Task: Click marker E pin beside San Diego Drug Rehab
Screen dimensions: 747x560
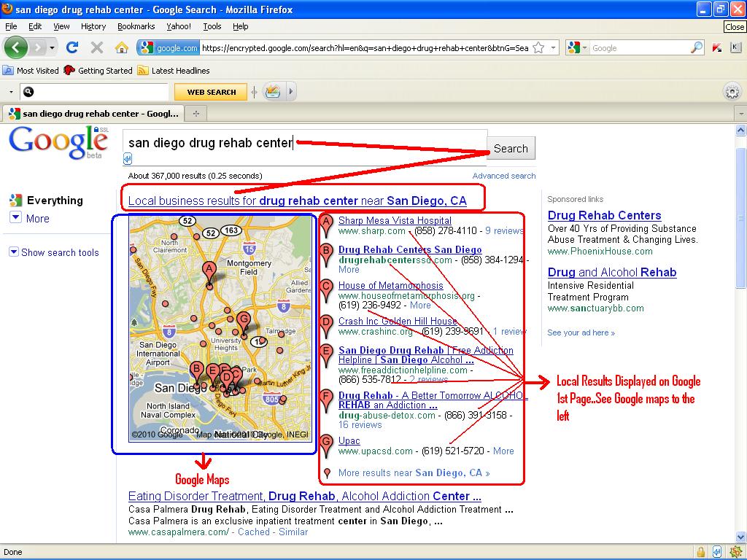Action: (x=326, y=356)
